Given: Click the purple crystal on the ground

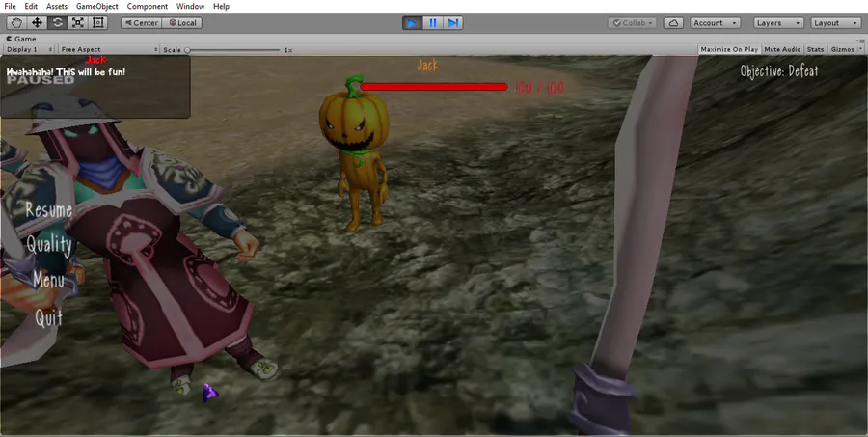Looking at the screenshot, I should click(210, 393).
